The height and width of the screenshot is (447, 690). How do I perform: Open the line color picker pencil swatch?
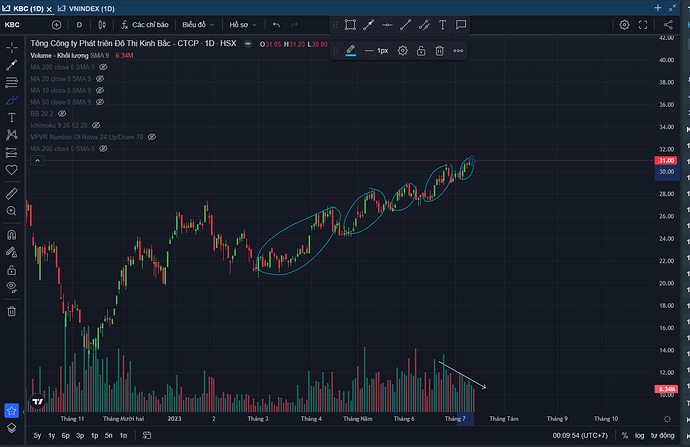coord(351,50)
